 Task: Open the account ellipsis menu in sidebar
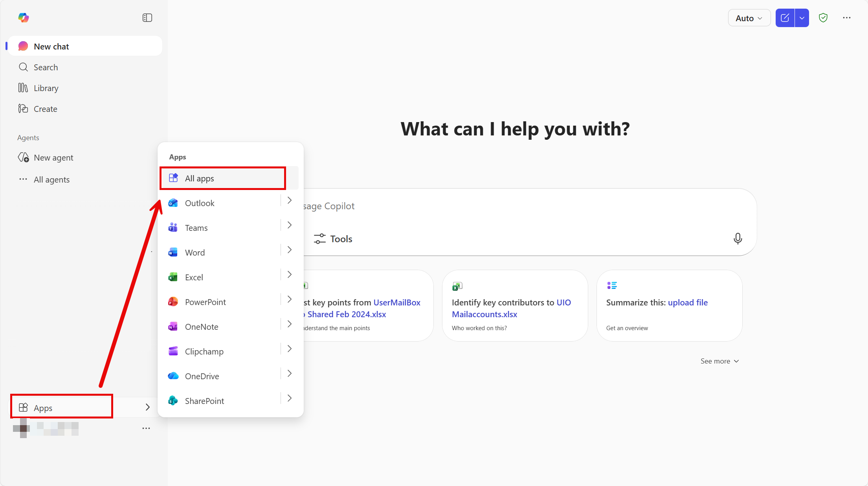pos(146,428)
